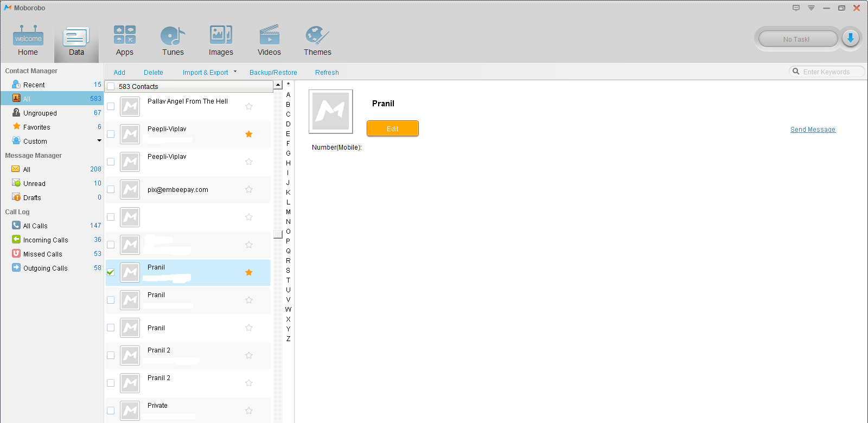The height and width of the screenshot is (423, 868).
Task: Select All contacts in sidebar
Action: click(x=52, y=99)
